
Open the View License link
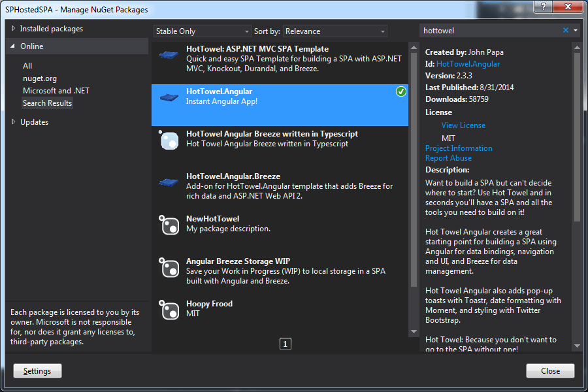pyautogui.click(x=463, y=125)
